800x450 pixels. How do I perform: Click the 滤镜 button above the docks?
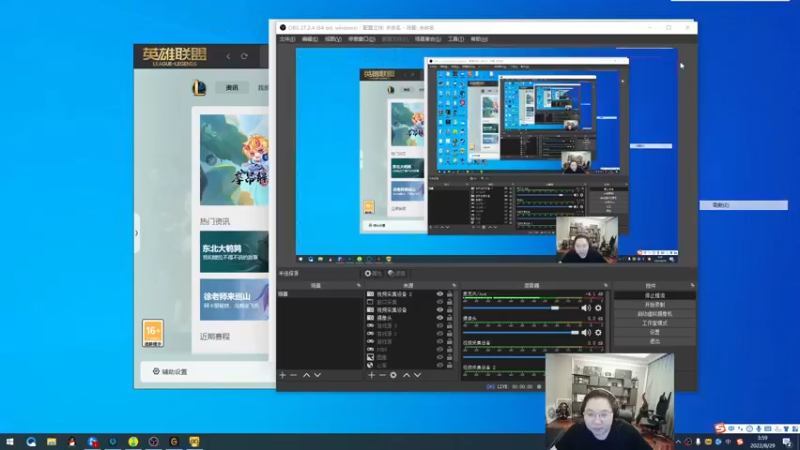point(396,273)
